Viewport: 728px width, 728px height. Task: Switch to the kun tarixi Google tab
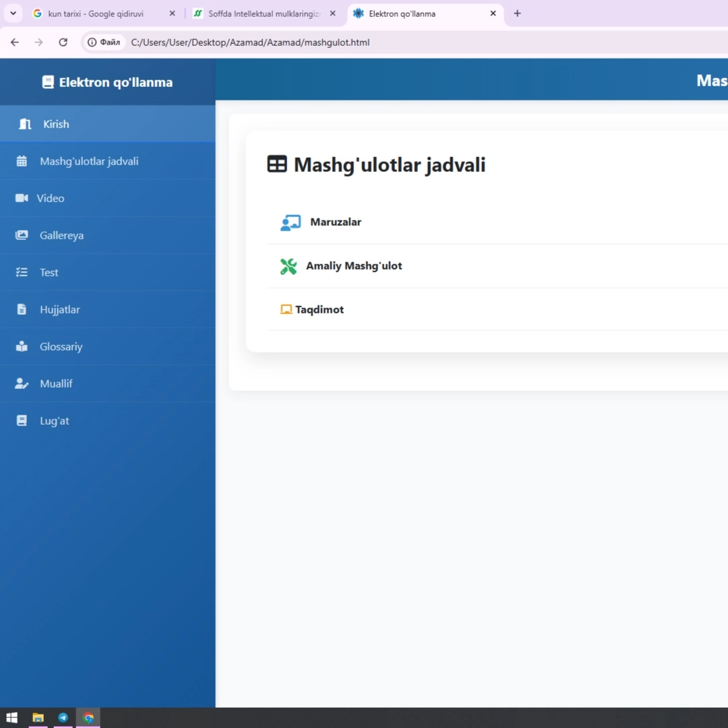96,13
